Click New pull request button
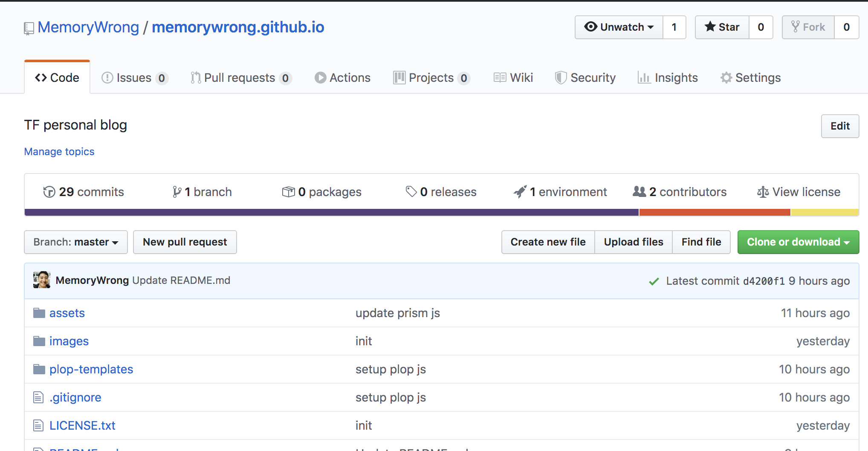The width and height of the screenshot is (868, 451). 185,242
